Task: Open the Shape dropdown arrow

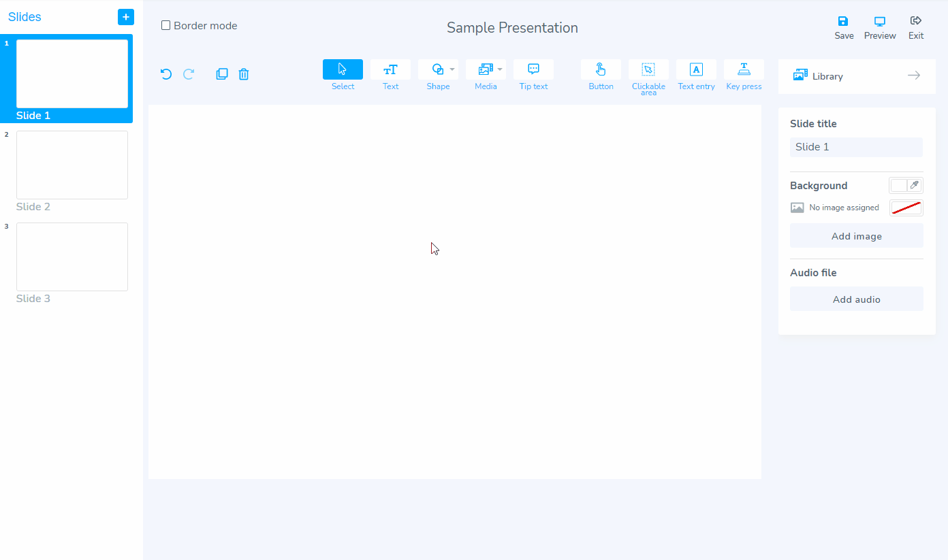Action: [x=452, y=69]
